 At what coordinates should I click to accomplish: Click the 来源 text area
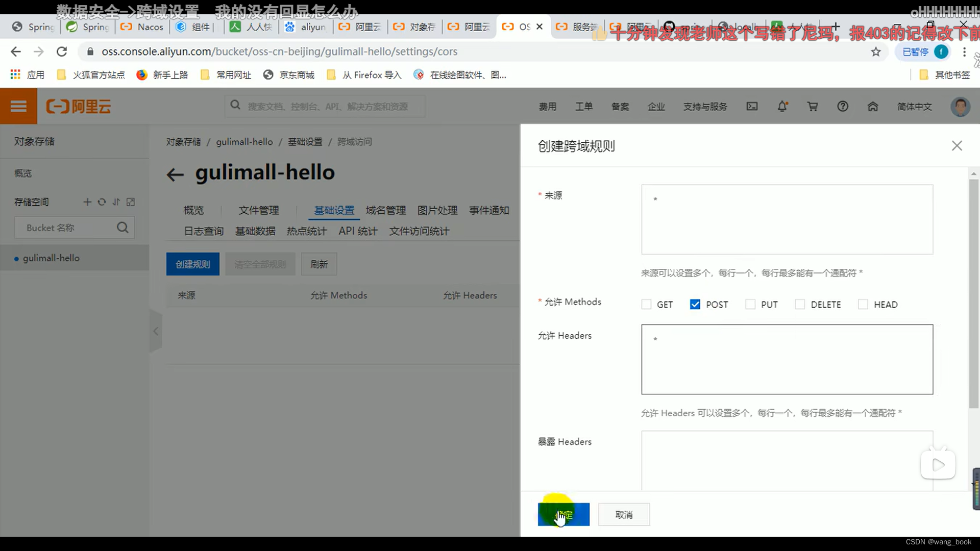click(787, 219)
